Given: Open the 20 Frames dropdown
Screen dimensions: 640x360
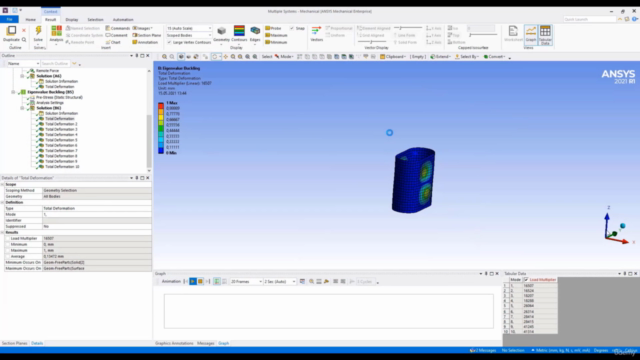Looking at the screenshot, I should click(x=246, y=282).
